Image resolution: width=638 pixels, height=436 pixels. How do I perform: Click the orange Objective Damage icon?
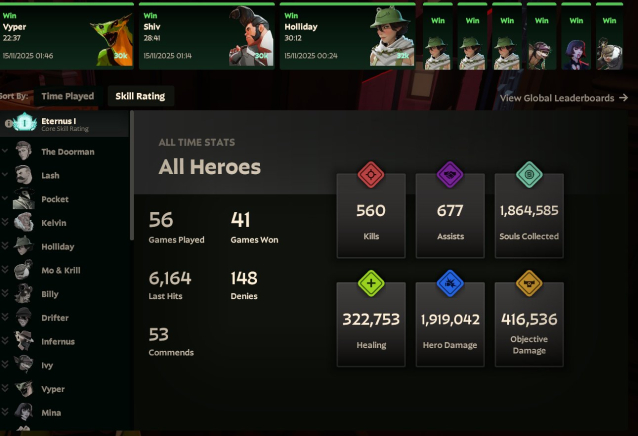[x=529, y=283]
